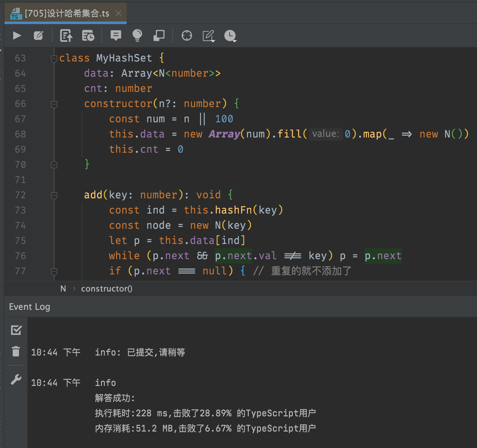Open Event Log wrench settings
This screenshot has width=477, height=448.
click(x=16, y=379)
